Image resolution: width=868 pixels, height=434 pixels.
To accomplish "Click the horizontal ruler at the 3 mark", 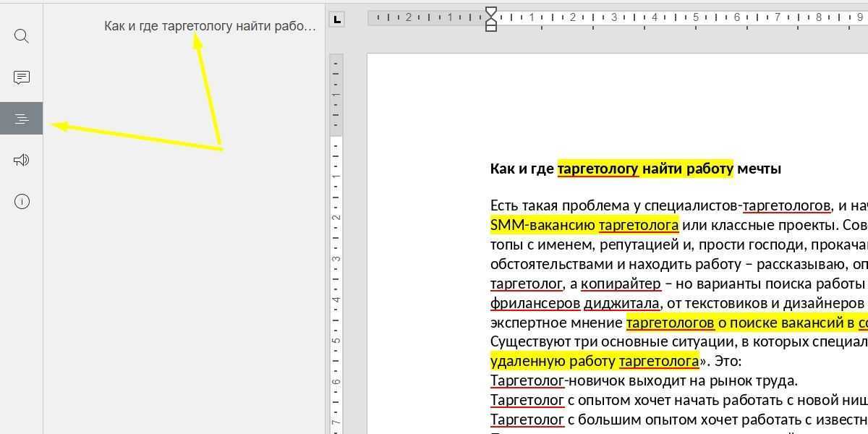I will pyautogui.click(x=614, y=17).
